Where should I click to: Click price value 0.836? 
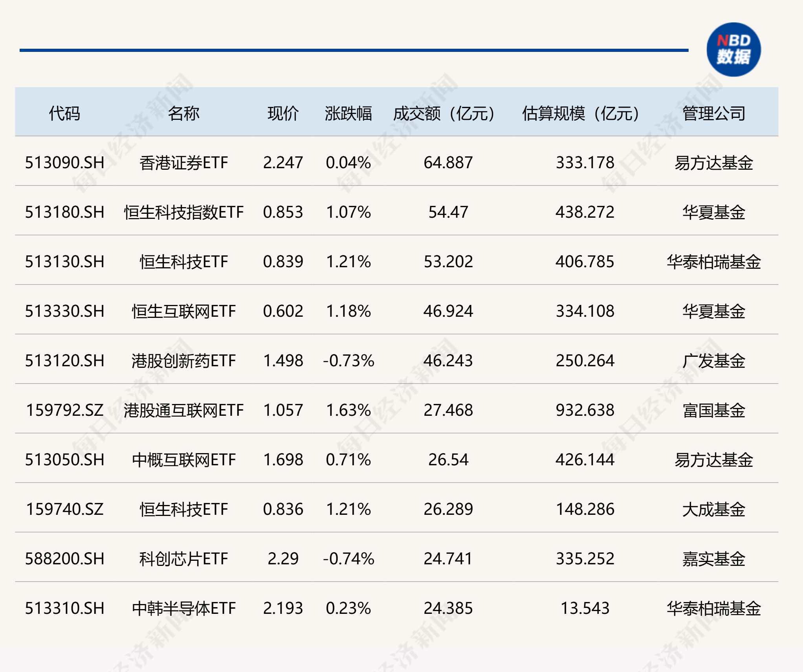tap(283, 509)
